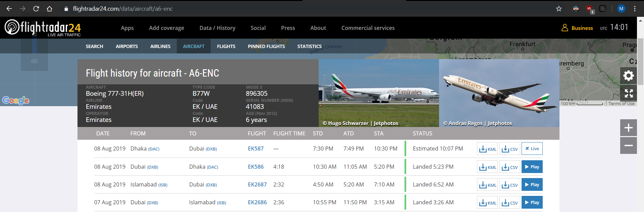Download KML for flight EK587
This screenshot has width=644, height=212.
488,149
